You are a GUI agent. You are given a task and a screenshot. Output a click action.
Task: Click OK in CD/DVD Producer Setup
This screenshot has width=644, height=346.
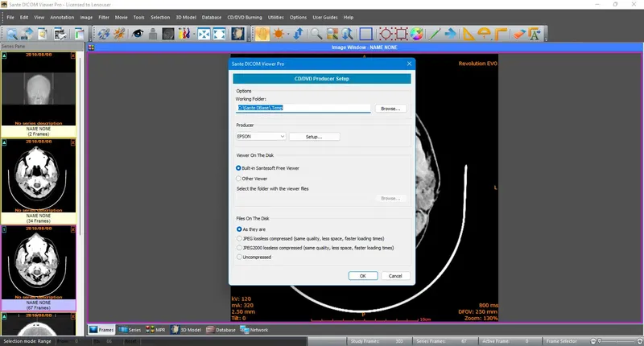[363, 276]
